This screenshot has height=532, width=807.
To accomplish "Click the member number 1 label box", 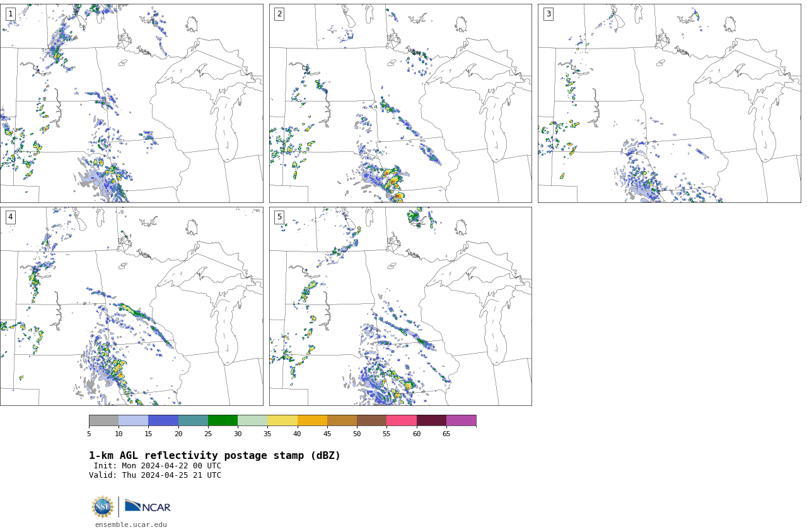I will pos(10,14).
